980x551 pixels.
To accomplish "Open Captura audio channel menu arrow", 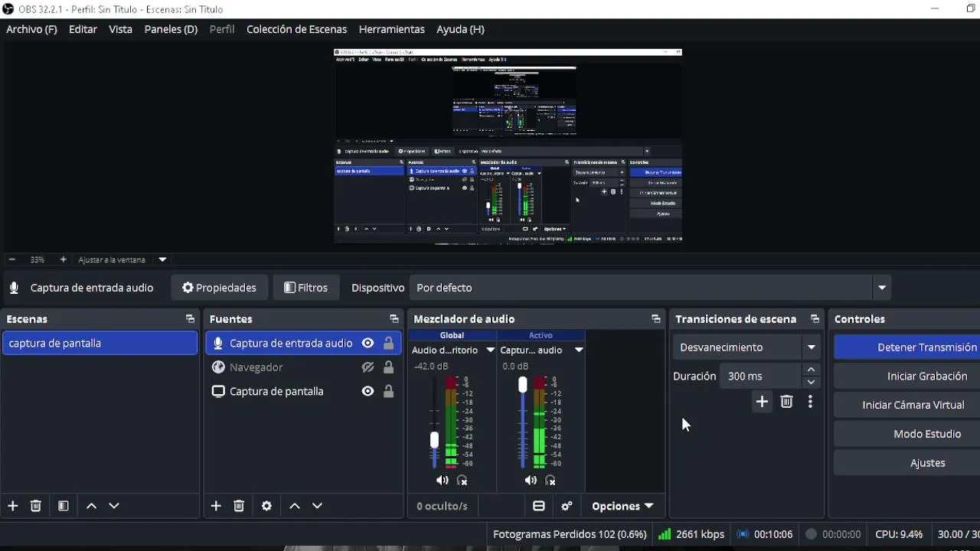I will pyautogui.click(x=579, y=350).
